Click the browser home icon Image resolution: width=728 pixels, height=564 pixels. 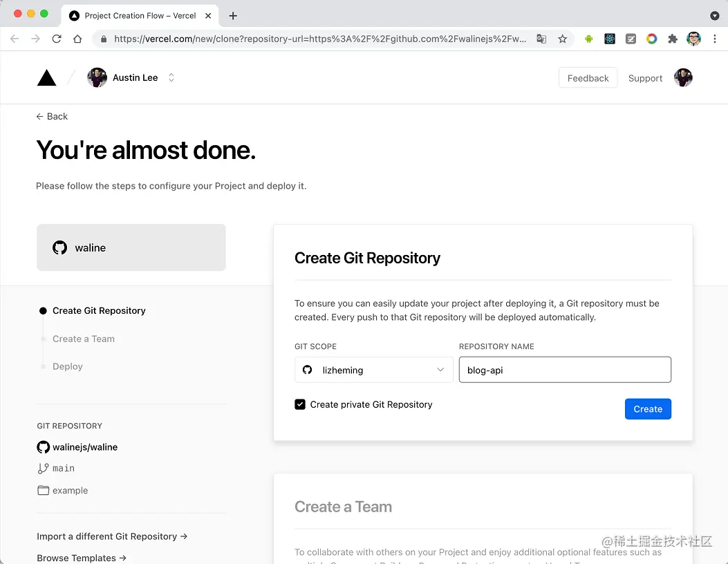(x=77, y=39)
